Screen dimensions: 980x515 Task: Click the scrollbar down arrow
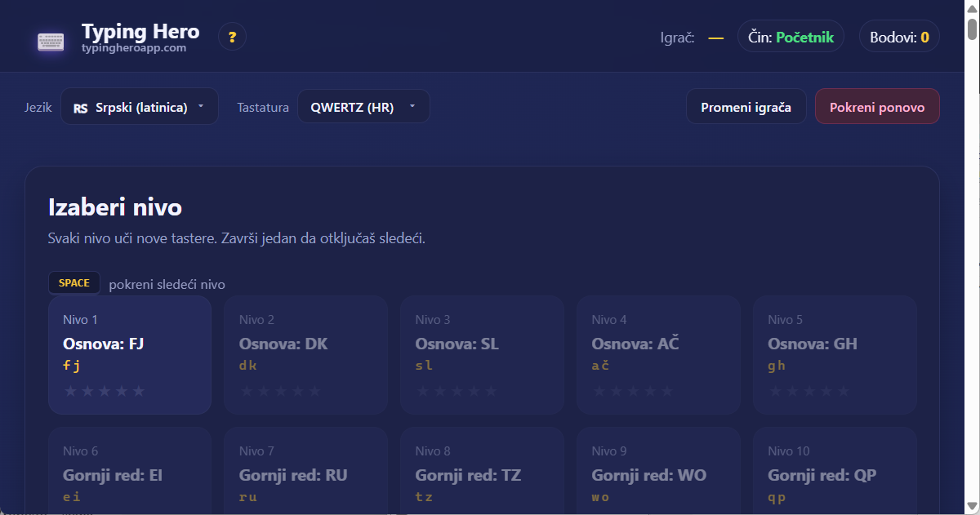973,508
